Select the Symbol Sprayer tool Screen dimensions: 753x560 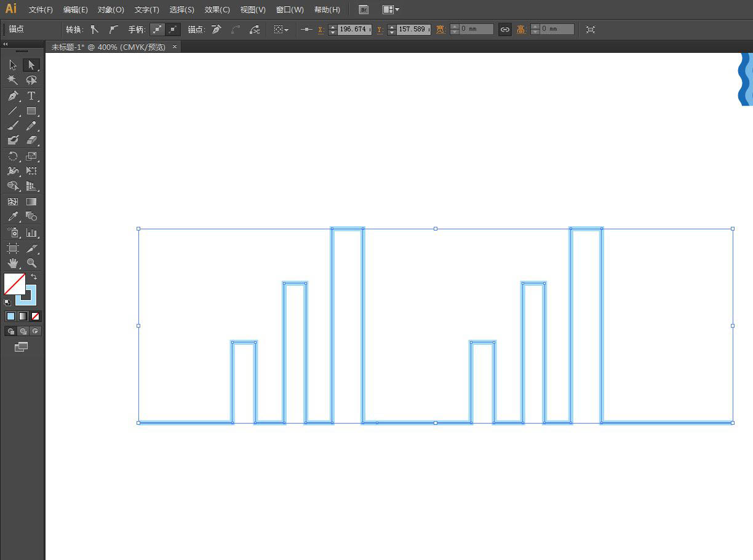[x=13, y=233]
